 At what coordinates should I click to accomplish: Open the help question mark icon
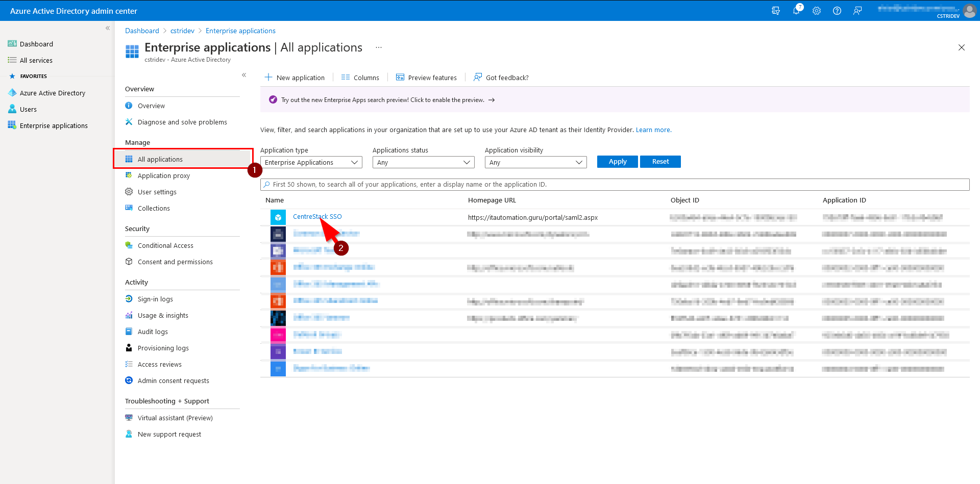[837, 11]
